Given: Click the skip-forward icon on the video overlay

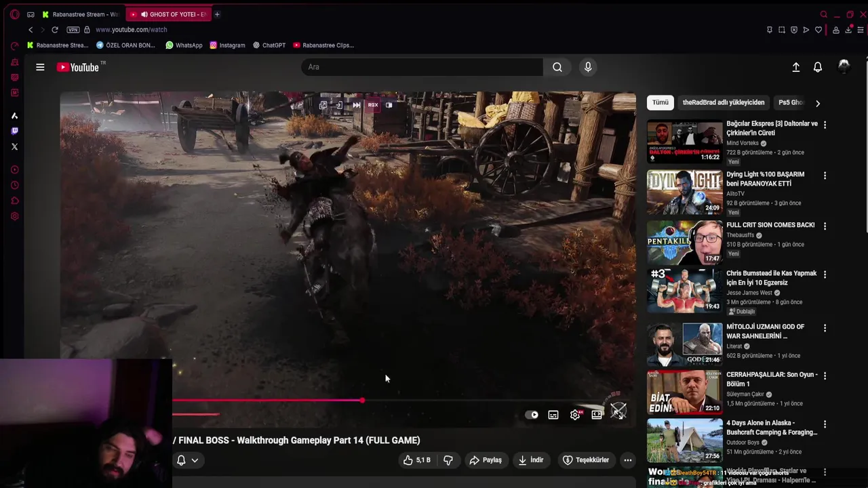Looking at the screenshot, I should pos(356,105).
